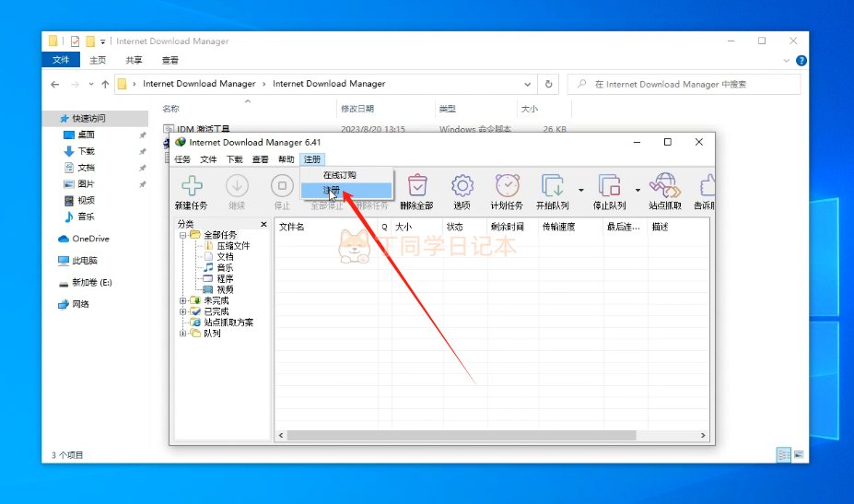Click the IDM scrollbar left arrow
854x504 pixels.
click(x=281, y=435)
